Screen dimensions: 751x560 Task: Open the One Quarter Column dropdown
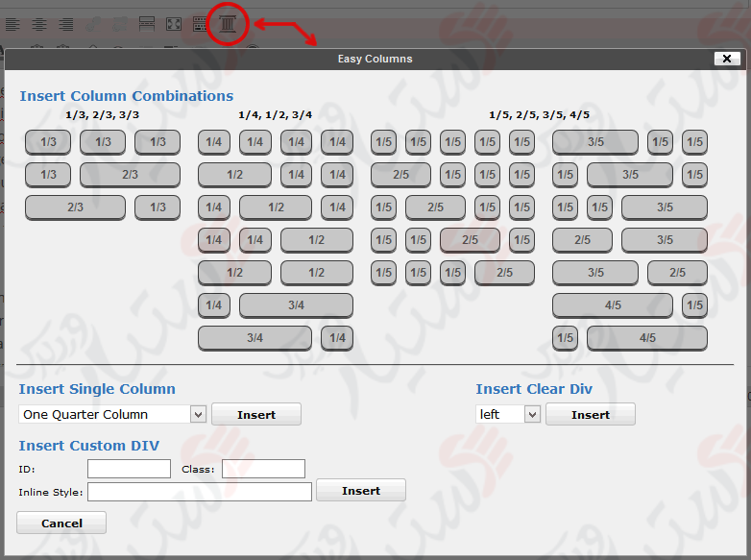199,414
